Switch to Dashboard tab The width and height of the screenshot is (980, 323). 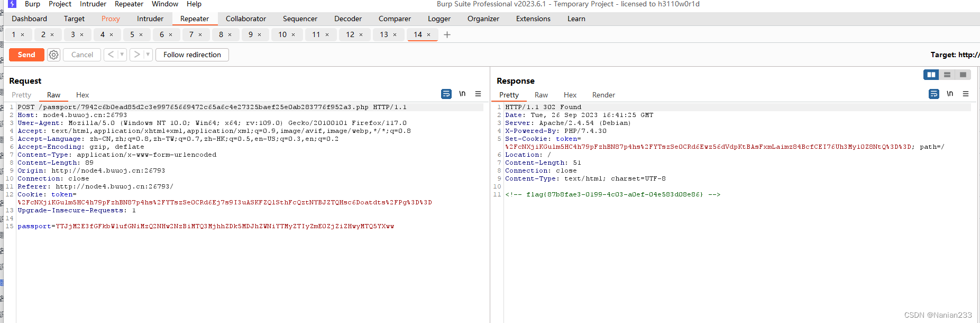tap(30, 19)
